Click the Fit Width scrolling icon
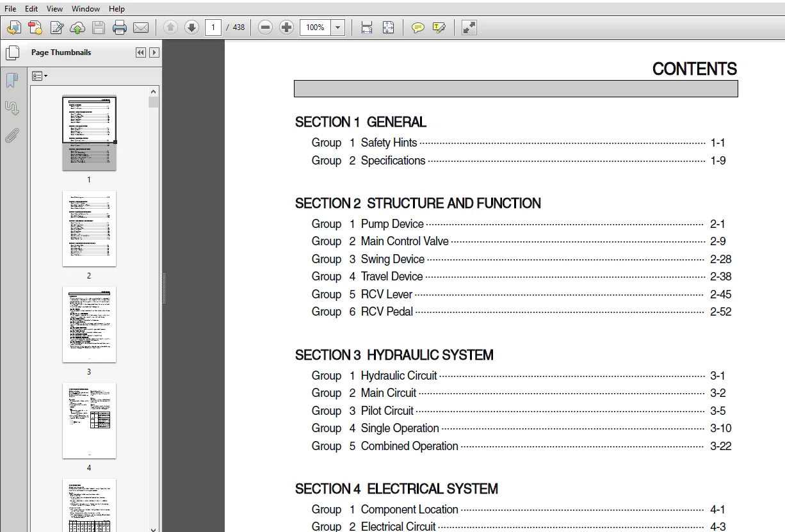 (x=367, y=28)
